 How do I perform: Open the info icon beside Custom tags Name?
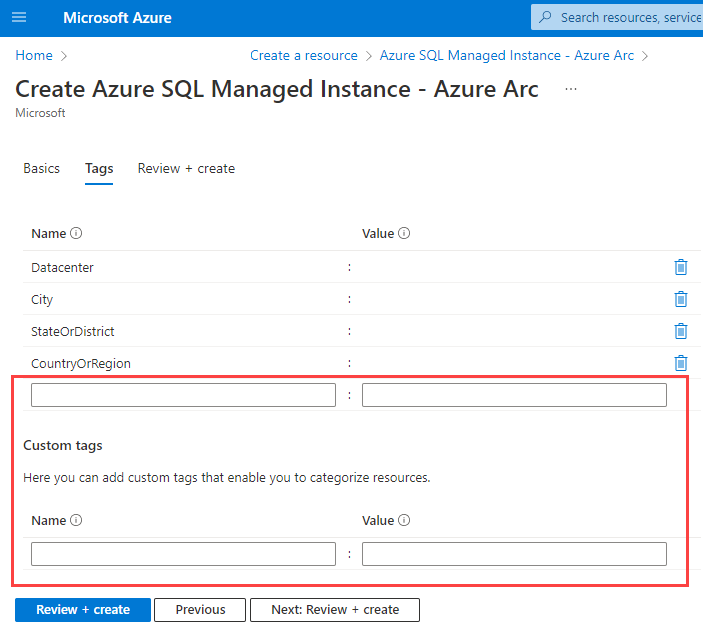[76, 520]
